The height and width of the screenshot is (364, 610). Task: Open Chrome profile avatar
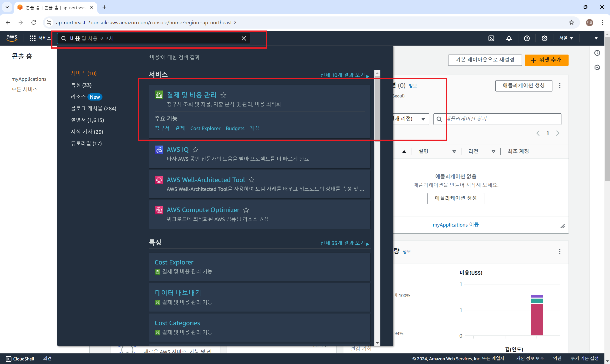point(590,23)
